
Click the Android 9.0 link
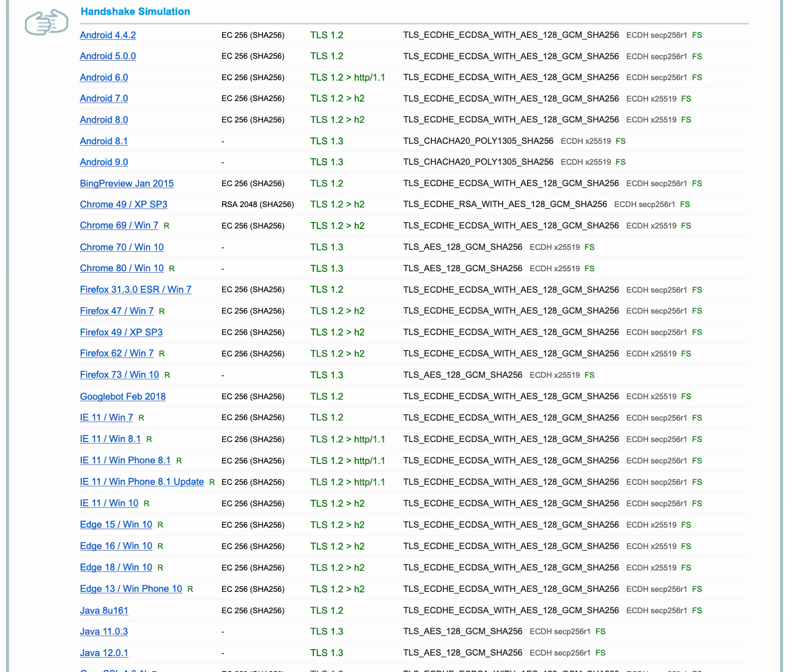tap(104, 162)
